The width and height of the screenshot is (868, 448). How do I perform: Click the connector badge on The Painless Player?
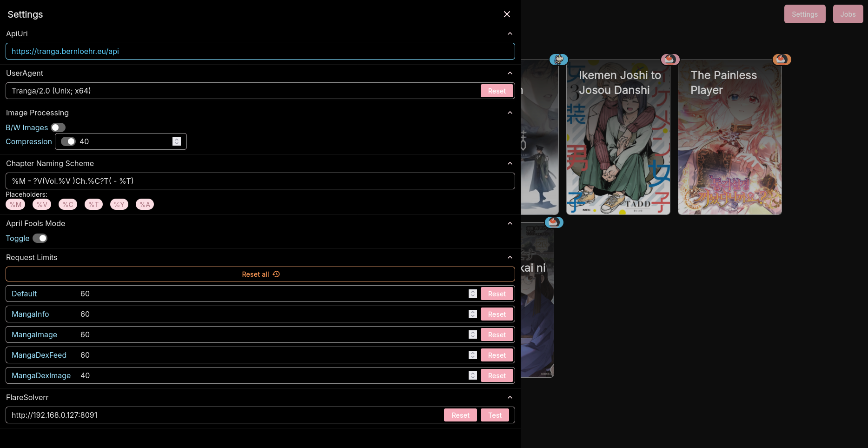pyautogui.click(x=782, y=59)
